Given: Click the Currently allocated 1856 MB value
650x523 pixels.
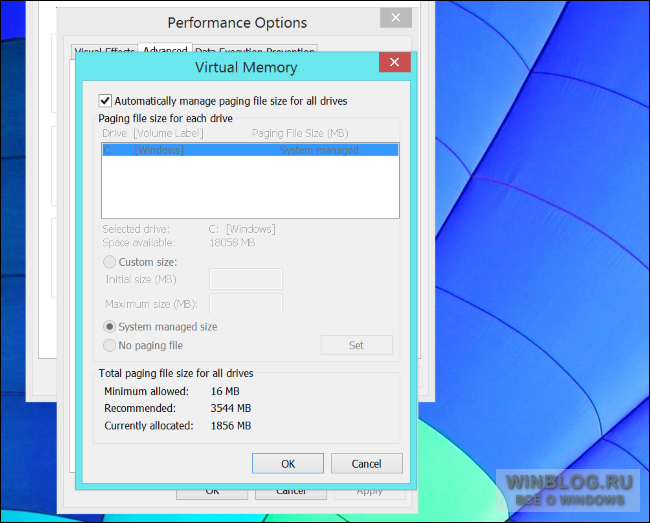Looking at the screenshot, I should pos(230,426).
